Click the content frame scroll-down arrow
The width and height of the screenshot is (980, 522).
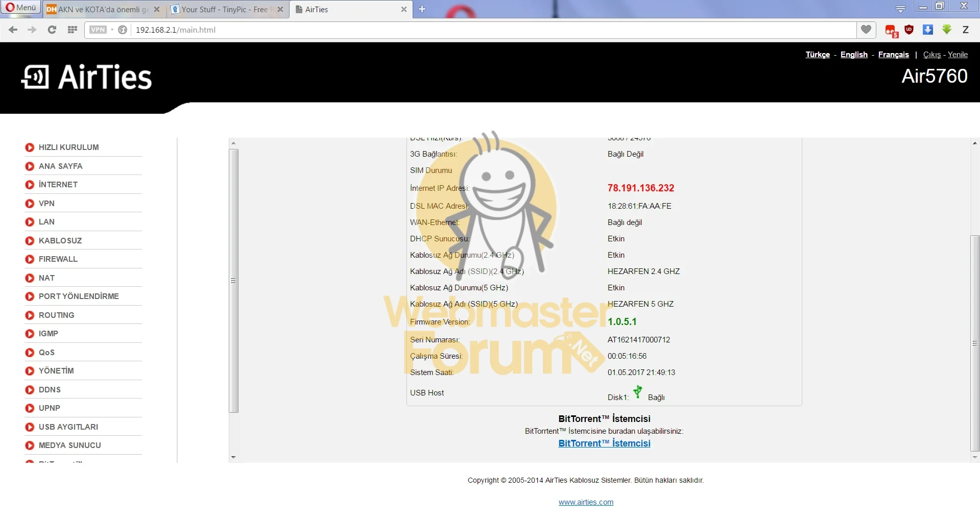(x=233, y=457)
